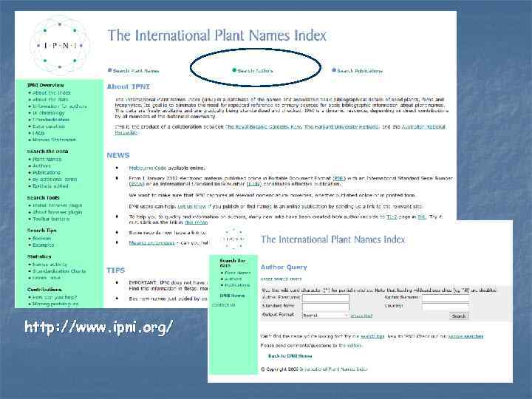The width and height of the screenshot is (532, 399).
Task: Open Authors in home page sidebar
Action: [x=41, y=166]
